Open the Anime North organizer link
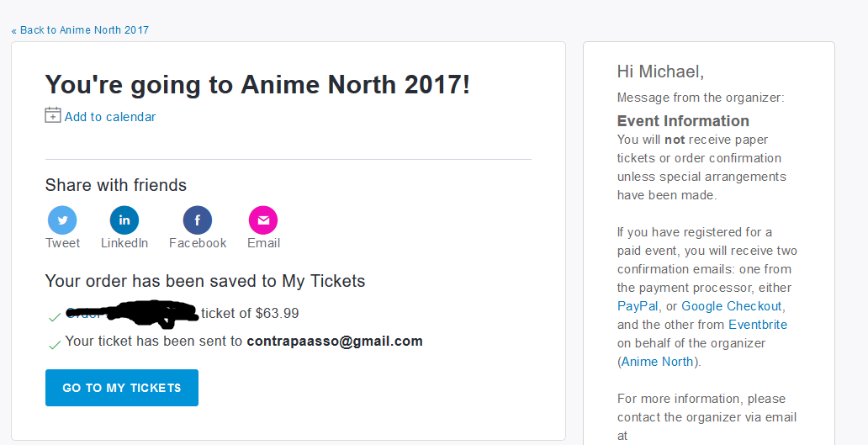The width and height of the screenshot is (868, 445). click(658, 362)
